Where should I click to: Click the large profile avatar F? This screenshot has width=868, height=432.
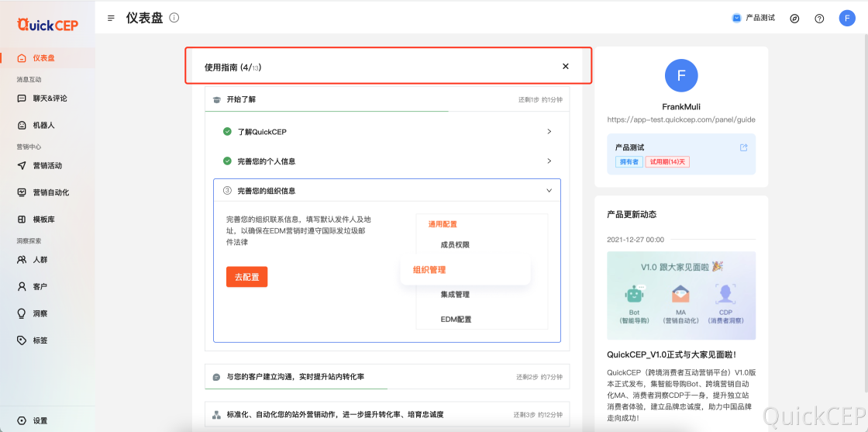[681, 75]
